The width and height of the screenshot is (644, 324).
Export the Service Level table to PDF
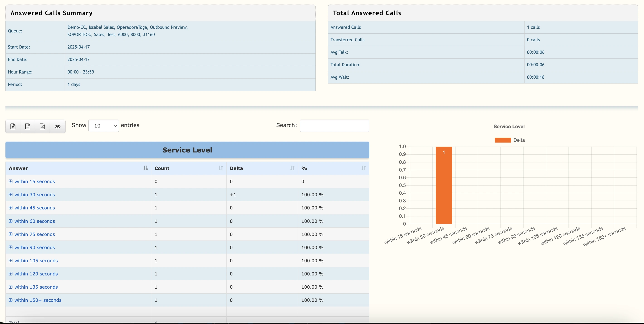pyautogui.click(x=42, y=126)
